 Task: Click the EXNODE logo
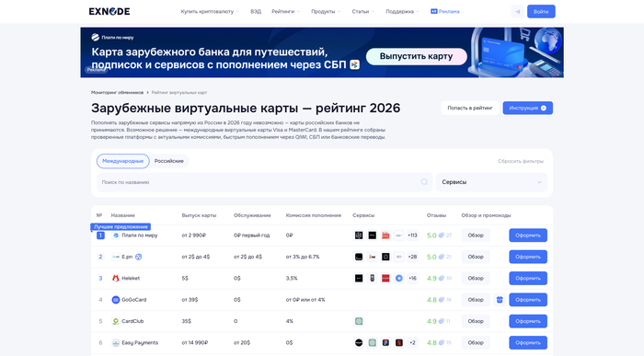109,11
